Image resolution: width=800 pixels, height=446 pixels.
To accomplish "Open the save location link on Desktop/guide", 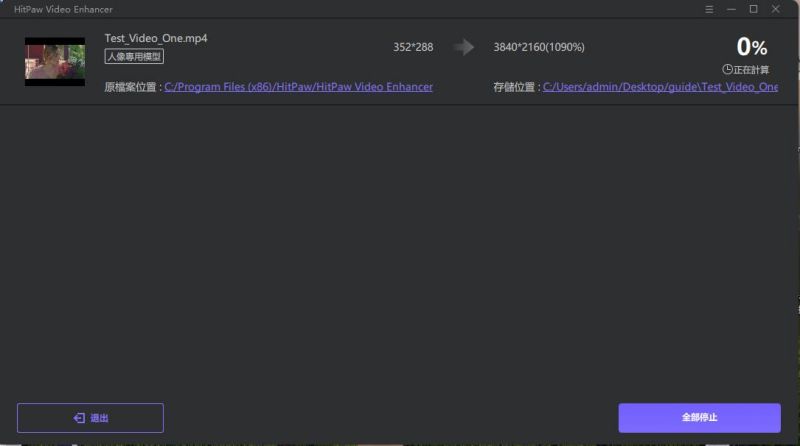I will coord(660,87).
